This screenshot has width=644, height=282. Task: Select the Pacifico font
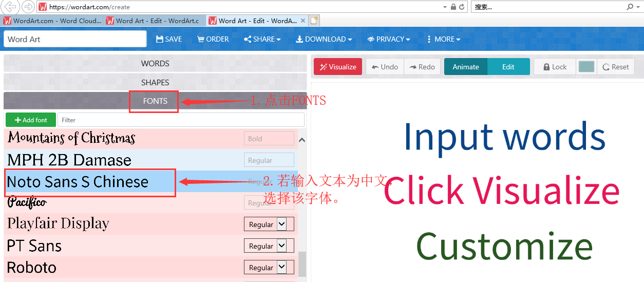(x=27, y=202)
